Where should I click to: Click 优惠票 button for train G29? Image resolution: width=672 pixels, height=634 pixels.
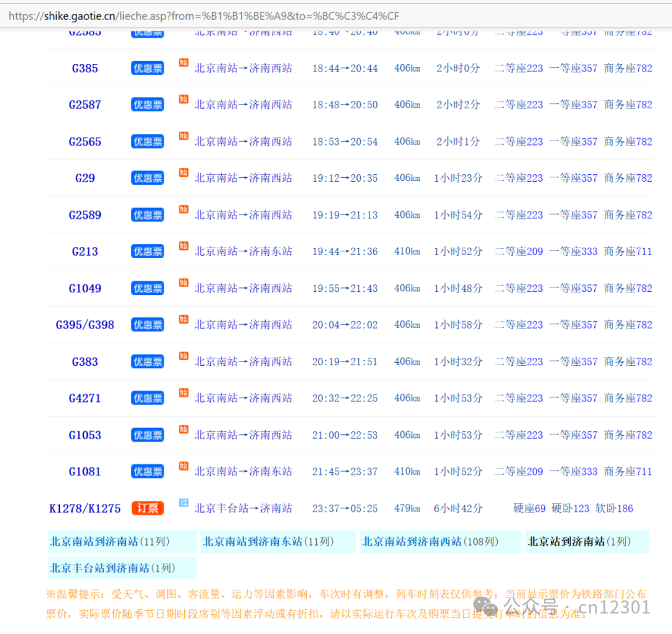point(147,179)
